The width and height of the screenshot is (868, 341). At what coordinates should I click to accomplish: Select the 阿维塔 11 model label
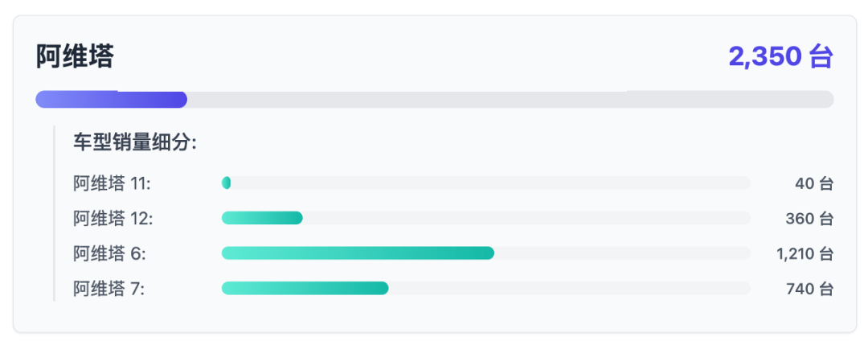[x=112, y=183]
